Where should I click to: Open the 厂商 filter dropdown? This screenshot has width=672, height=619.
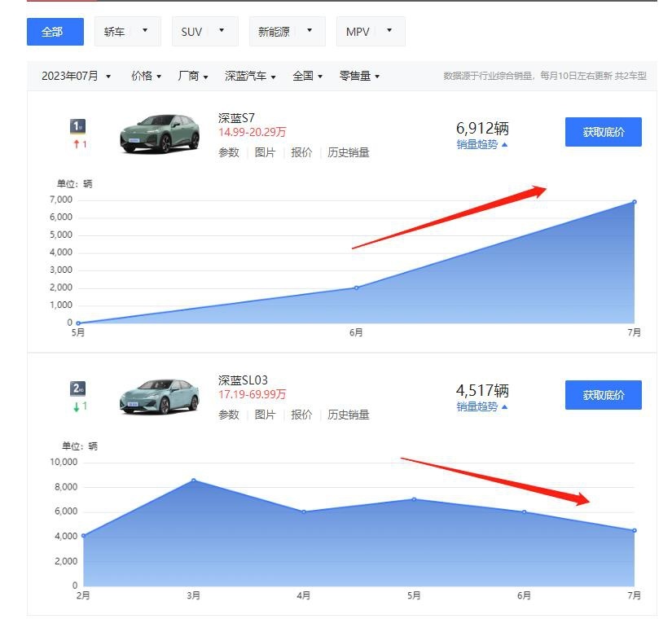point(193,77)
